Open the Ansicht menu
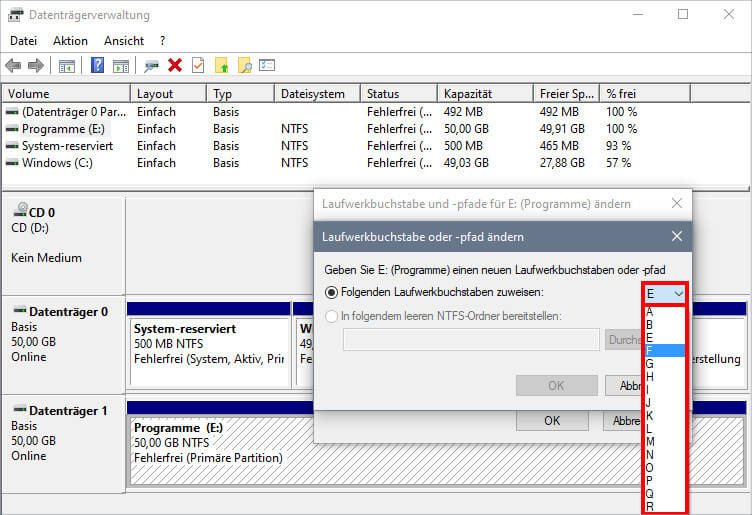This screenshot has height=515, width=752. coord(124,41)
